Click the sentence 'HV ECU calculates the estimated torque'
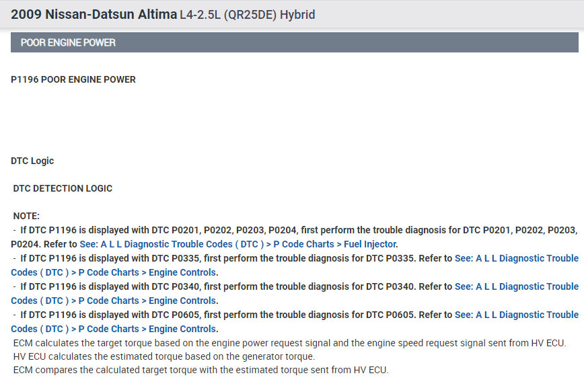Viewport: 584px width, 392px height. (x=163, y=356)
